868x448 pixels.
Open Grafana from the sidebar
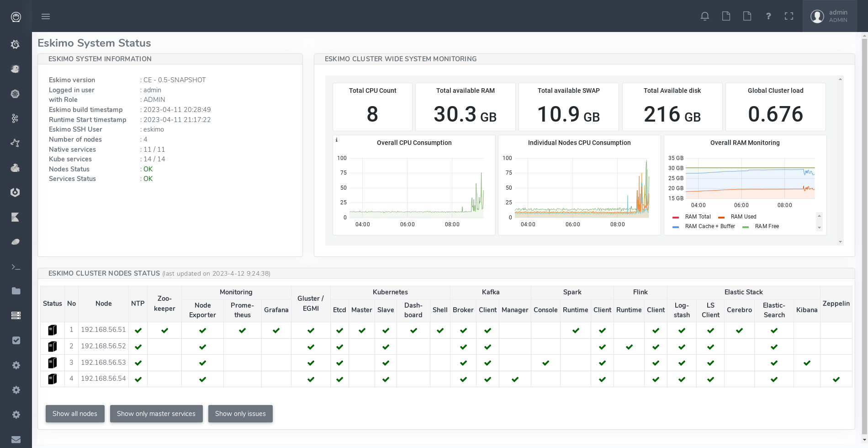[15, 44]
